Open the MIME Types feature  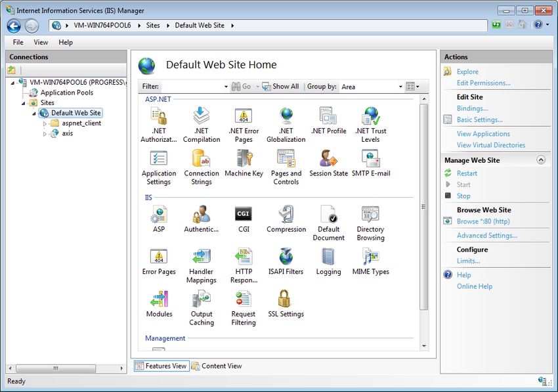[x=370, y=262]
